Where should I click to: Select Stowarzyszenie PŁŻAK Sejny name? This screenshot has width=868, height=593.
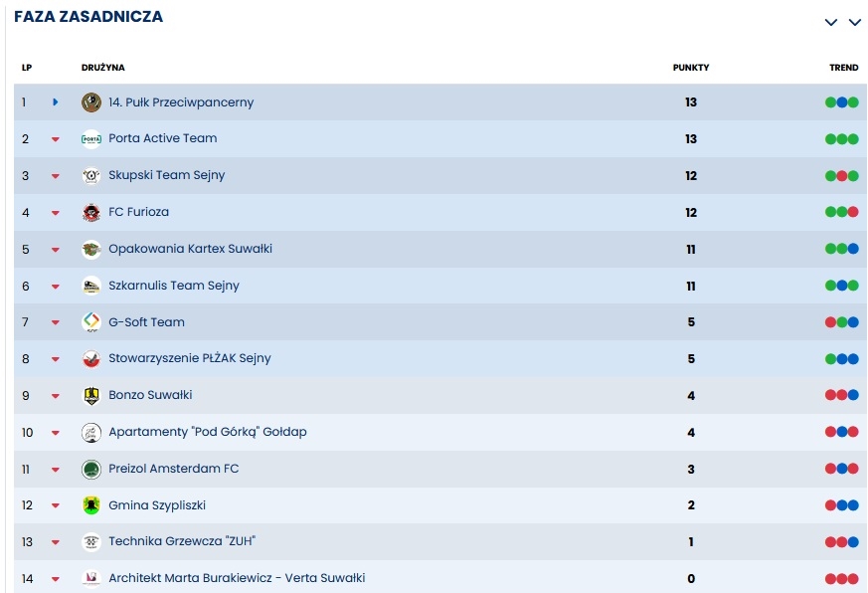click(190, 358)
